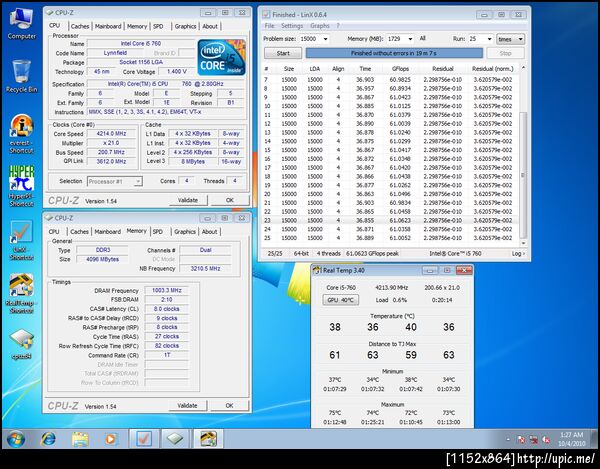
Task: Click Validate in the bottom CPU-Z window
Action: [187, 405]
